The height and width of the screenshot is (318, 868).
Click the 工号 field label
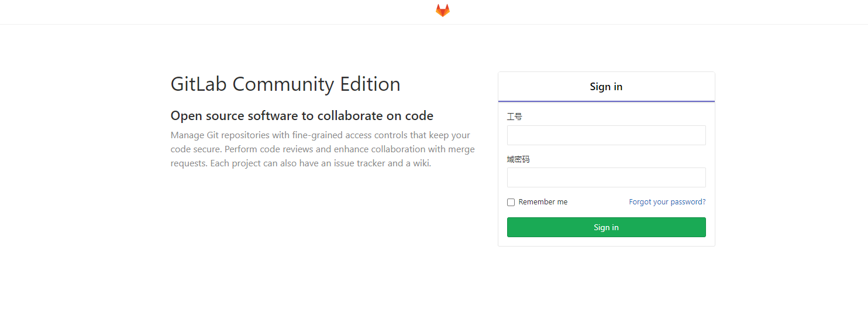515,117
